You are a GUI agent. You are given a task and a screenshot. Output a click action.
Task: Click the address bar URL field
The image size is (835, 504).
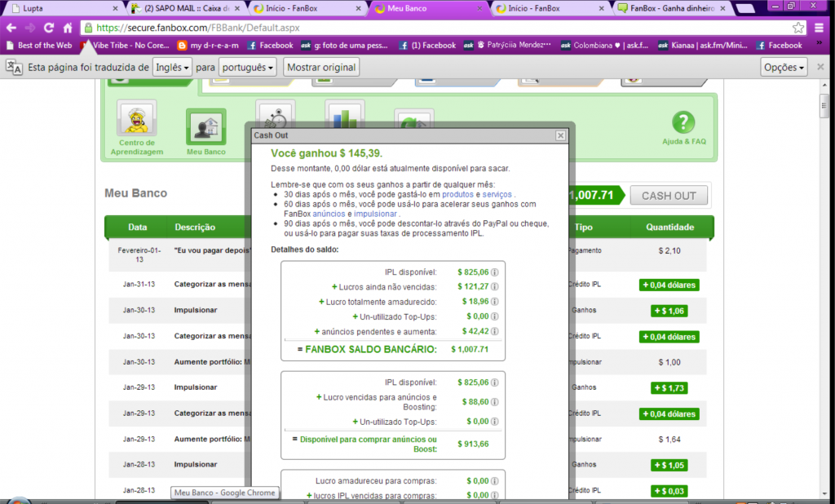click(437, 28)
